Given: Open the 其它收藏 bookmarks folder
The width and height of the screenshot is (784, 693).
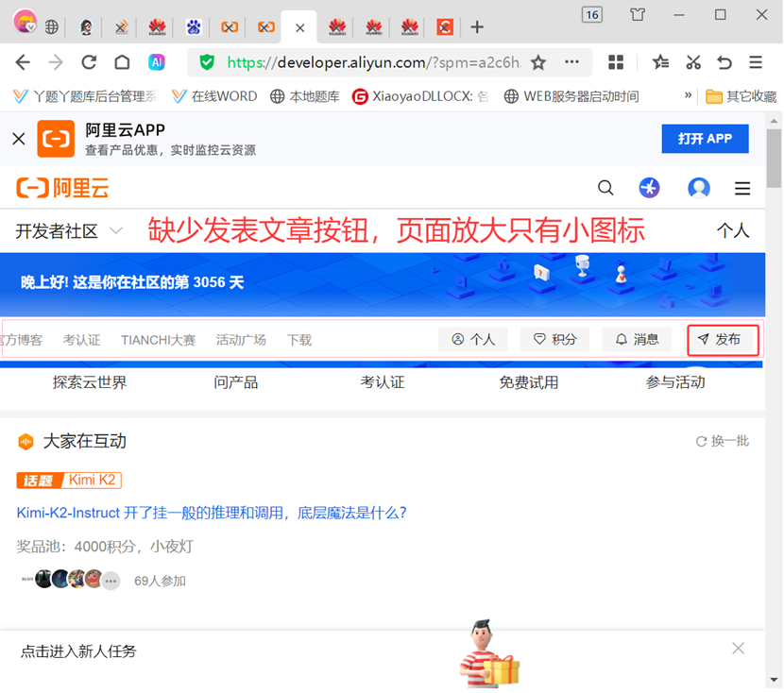Looking at the screenshot, I should coord(741,96).
